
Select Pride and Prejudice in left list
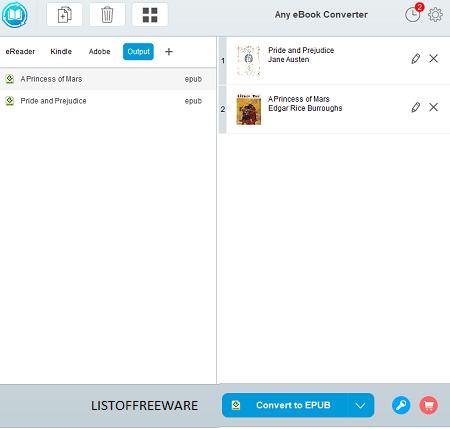click(x=108, y=101)
